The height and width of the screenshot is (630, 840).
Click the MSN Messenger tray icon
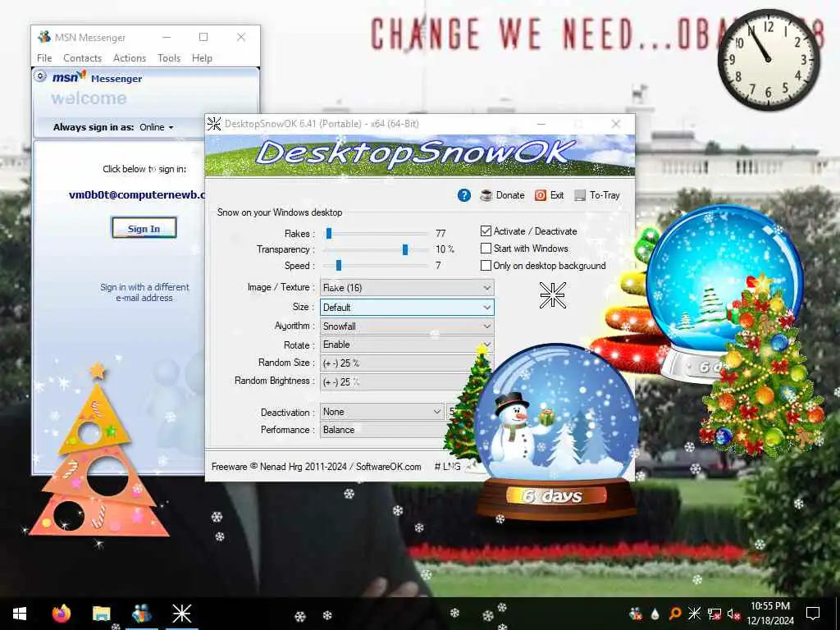636,614
